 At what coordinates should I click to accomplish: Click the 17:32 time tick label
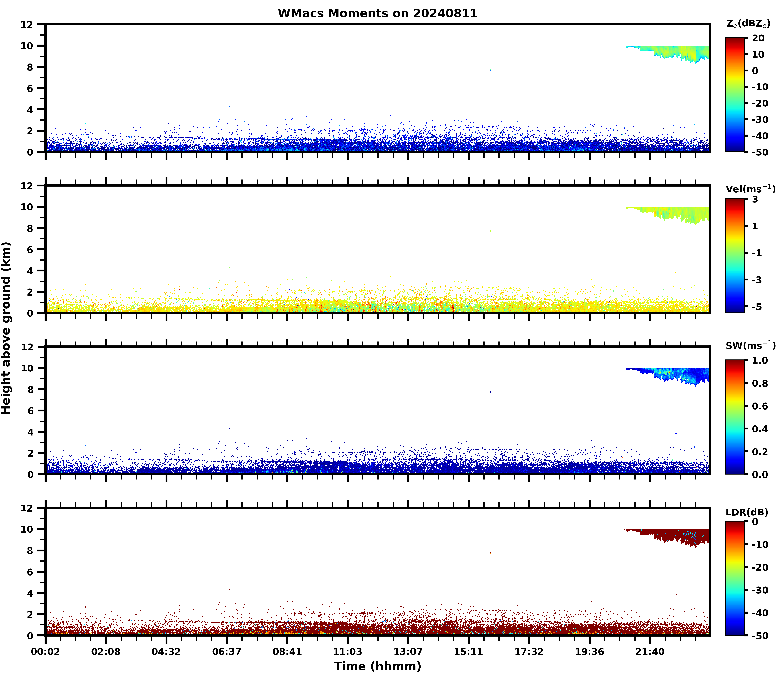tap(529, 652)
